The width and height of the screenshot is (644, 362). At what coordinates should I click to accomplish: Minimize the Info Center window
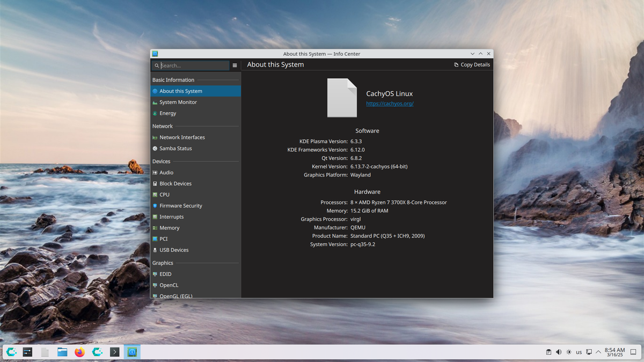(x=473, y=54)
